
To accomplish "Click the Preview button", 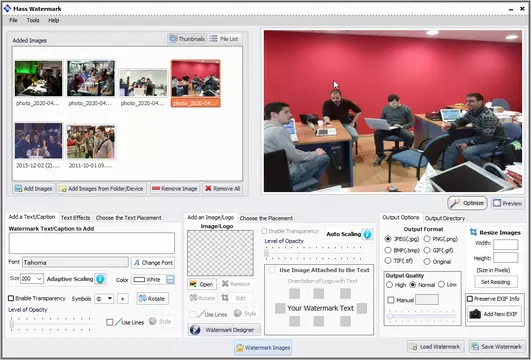I will (x=507, y=203).
